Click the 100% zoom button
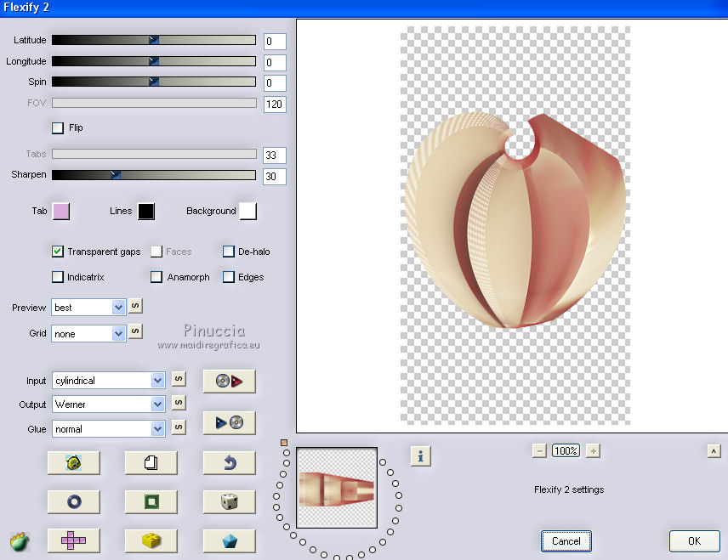Image resolution: width=728 pixels, height=560 pixels. click(x=566, y=450)
